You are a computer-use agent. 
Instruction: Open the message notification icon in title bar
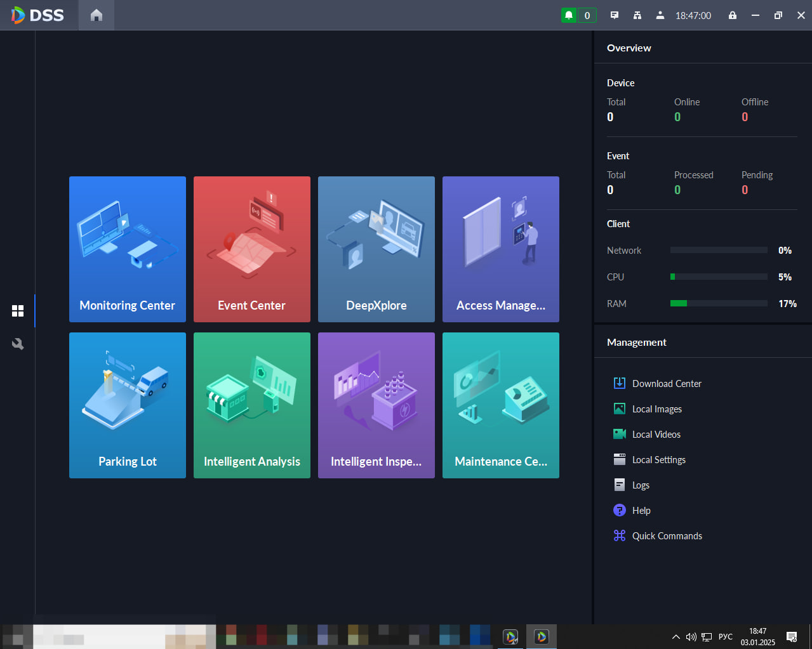click(615, 15)
